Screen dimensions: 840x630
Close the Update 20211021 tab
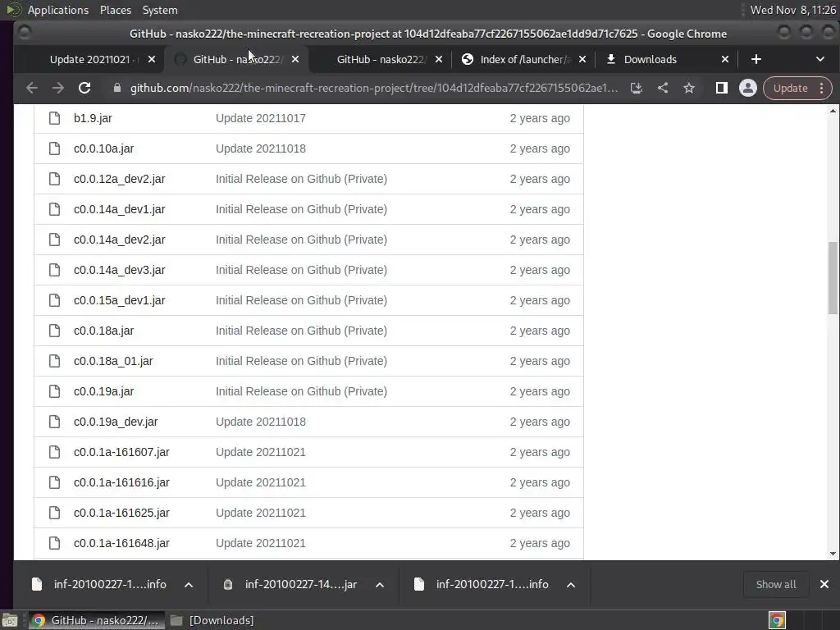point(152,59)
